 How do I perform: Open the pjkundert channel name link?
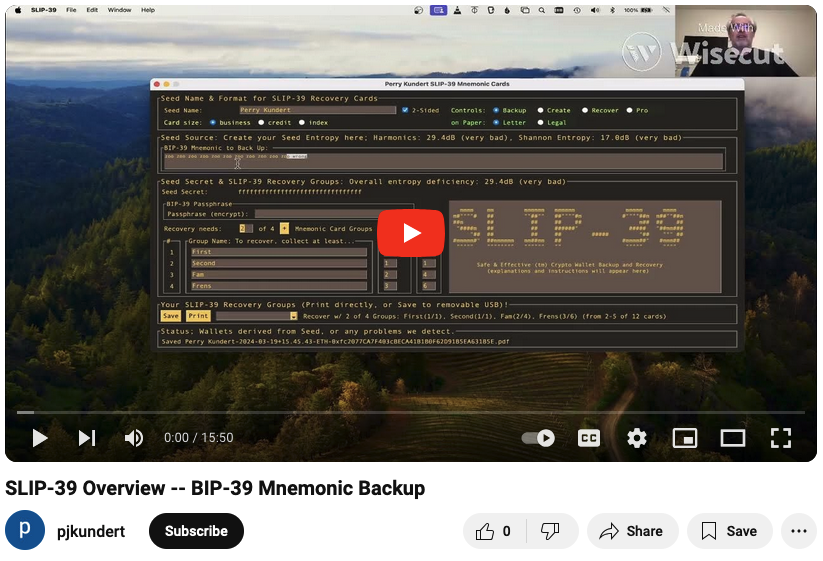(x=91, y=531)
